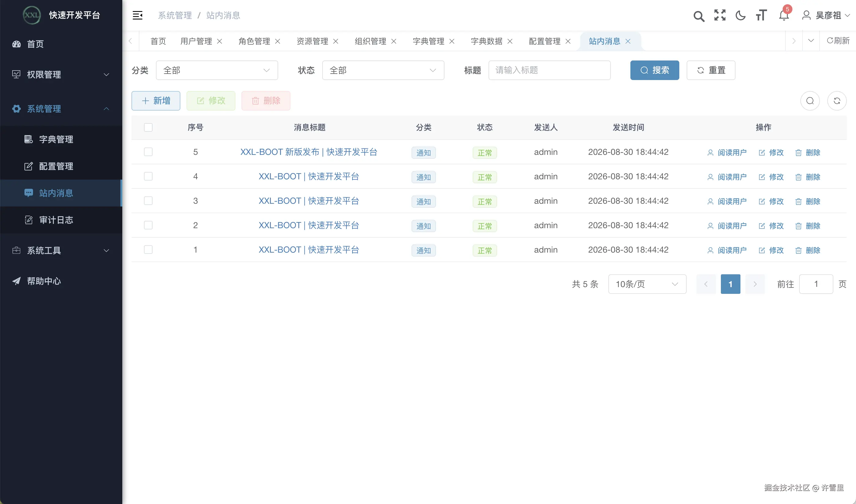Open 帮助中心 in the sidebar
The width and height of the screenshot is (856, 504).
coord(61,281)
